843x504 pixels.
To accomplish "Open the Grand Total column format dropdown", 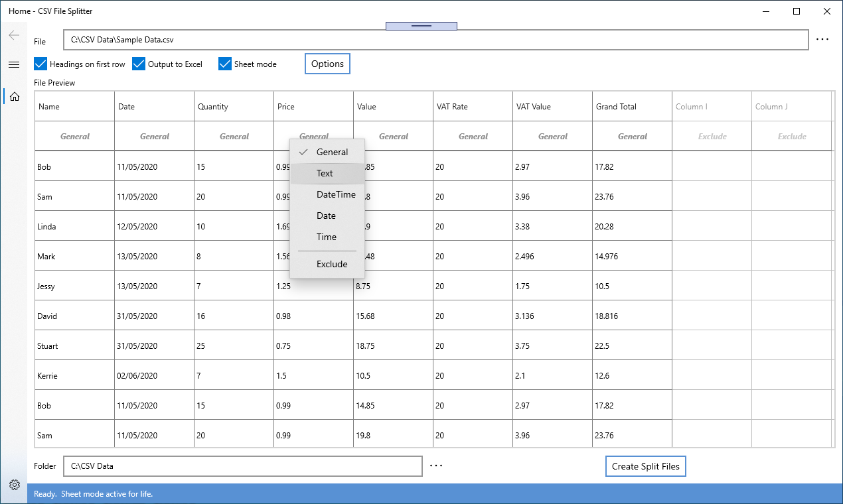I will 632,136.
